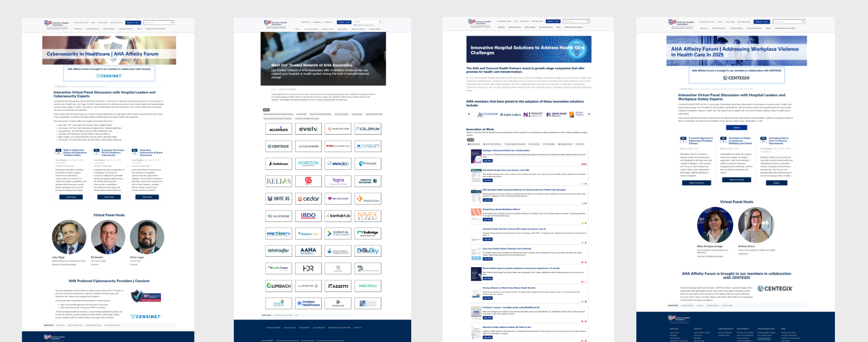Open AHA Member Center link on the Cybersecurity page

click(81, 23)
